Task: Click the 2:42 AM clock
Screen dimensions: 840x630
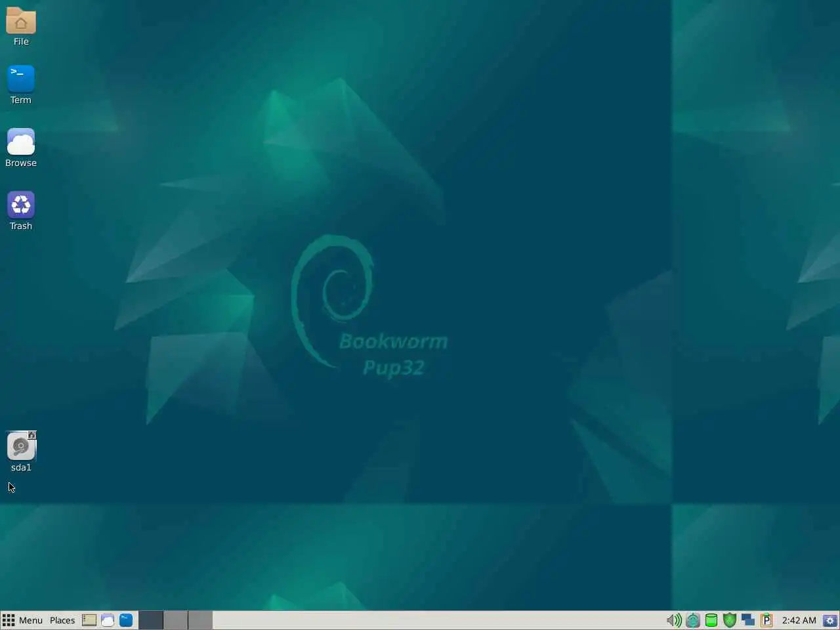Action: 799,620
